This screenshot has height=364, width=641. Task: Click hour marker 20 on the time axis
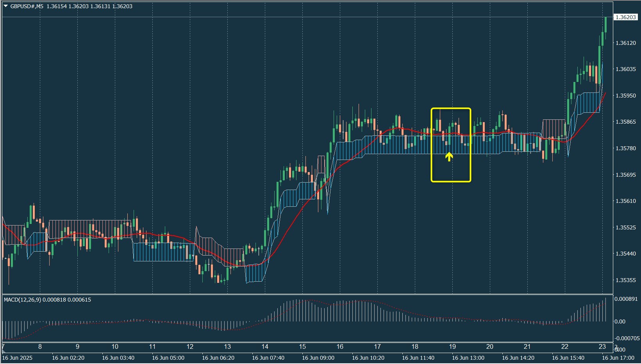coord(490,346)
